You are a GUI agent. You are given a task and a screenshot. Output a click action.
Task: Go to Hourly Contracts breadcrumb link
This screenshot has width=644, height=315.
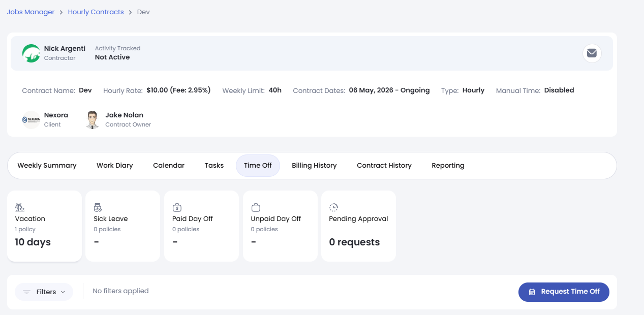(96, 12)
